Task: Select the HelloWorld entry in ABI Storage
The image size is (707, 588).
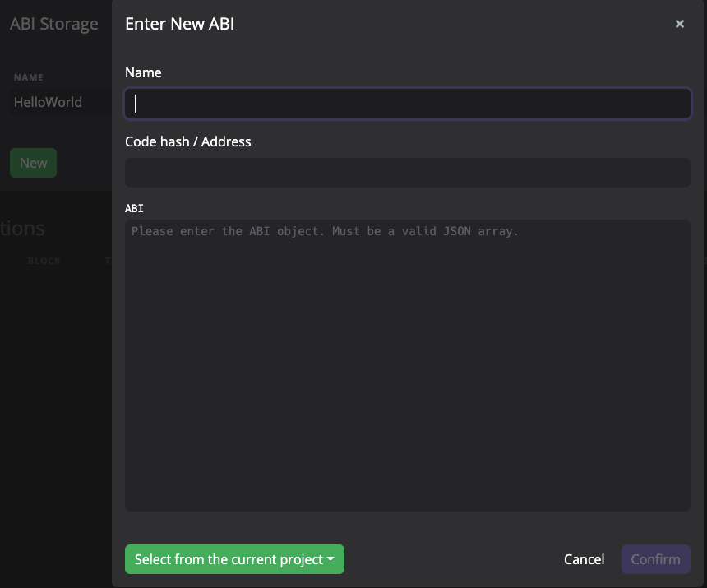Action: (x=48, y=103)
